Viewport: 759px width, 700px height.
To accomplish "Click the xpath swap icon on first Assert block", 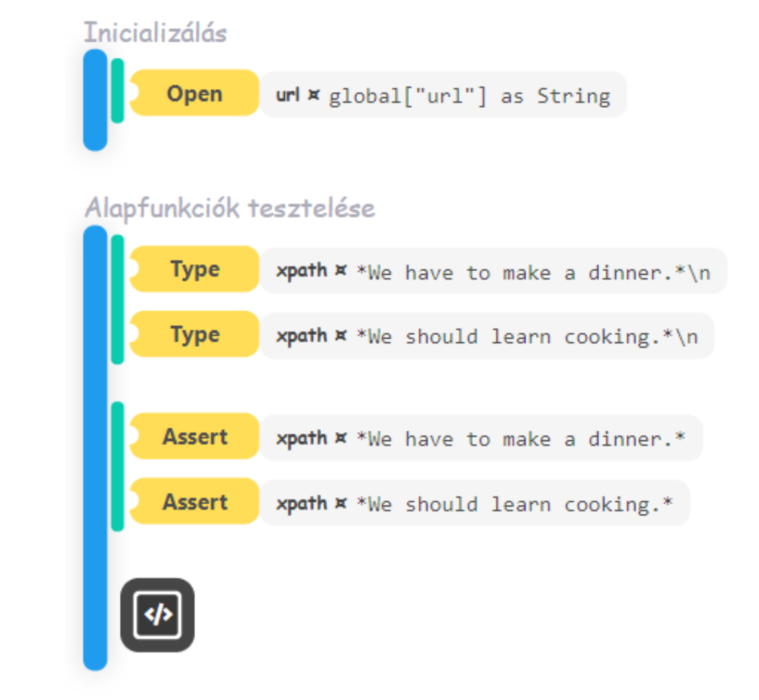I will (x=340, y=438).
